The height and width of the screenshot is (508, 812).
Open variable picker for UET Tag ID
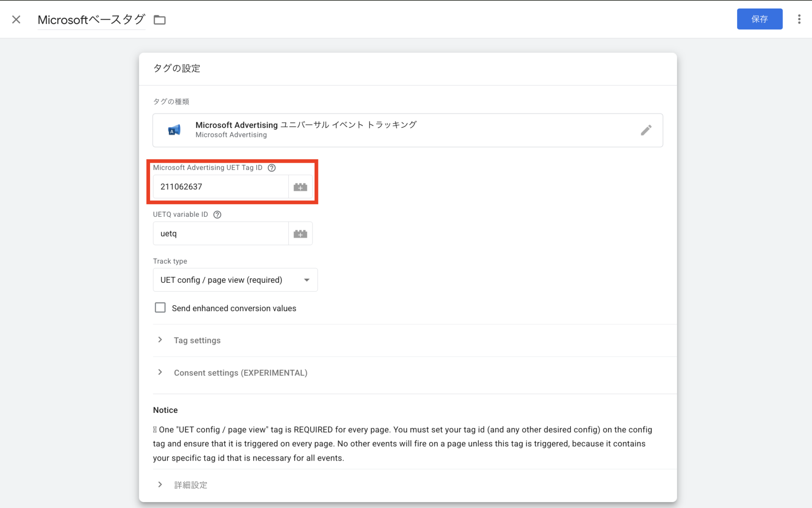coord(300,187)
